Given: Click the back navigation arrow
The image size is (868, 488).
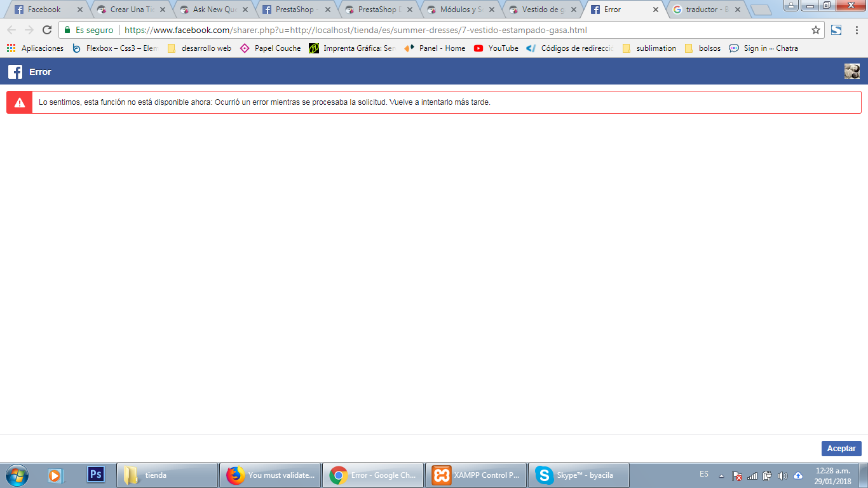Looking at the screenshot, I should 11,30.
